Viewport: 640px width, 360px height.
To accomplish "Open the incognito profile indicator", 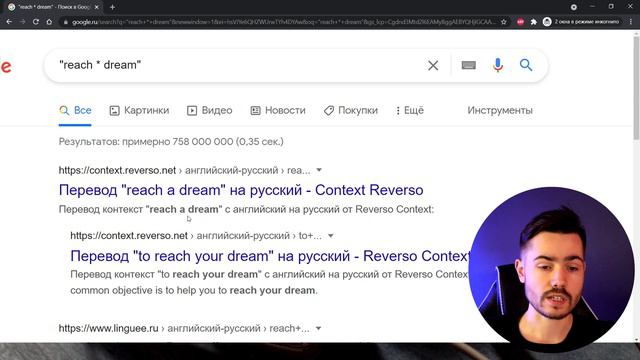I will tap(582, 22).
